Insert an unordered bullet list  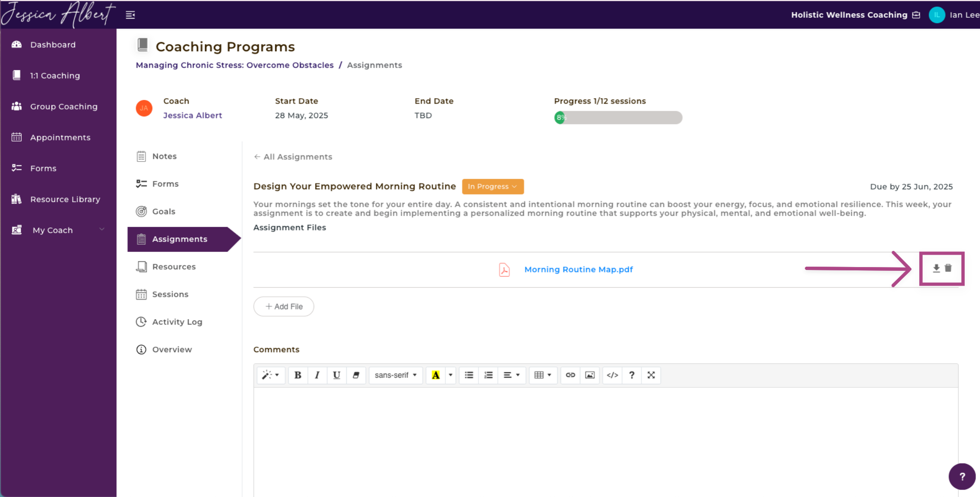tap(469, 375)
